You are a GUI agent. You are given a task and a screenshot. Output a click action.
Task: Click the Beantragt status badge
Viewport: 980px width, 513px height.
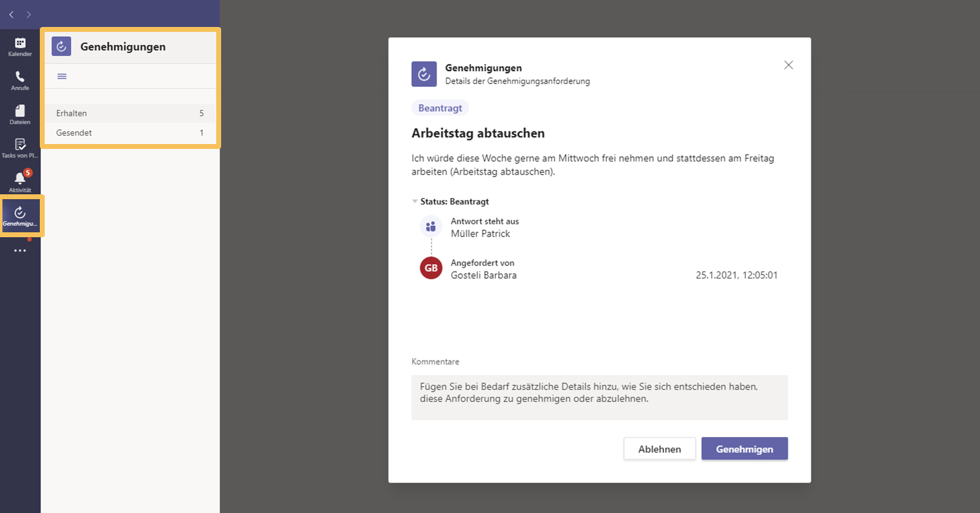(x=439, y=107)
